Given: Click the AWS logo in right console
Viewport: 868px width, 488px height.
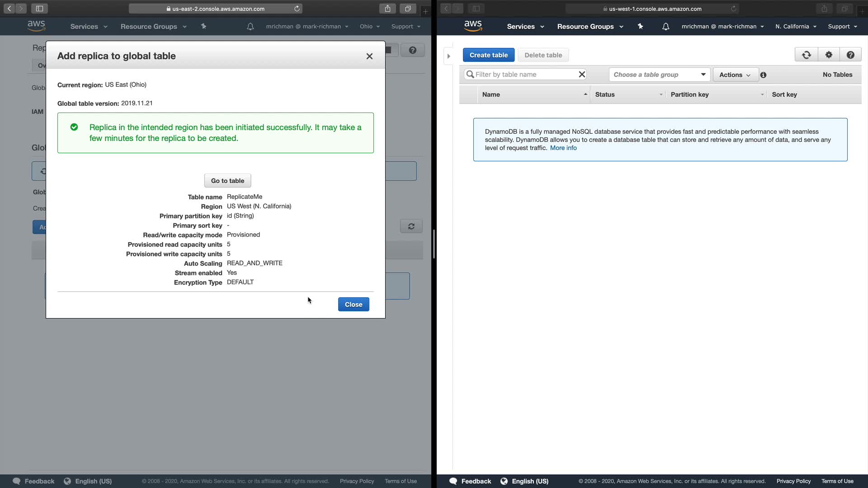Looking at the screenshot, I should (473, 26).
